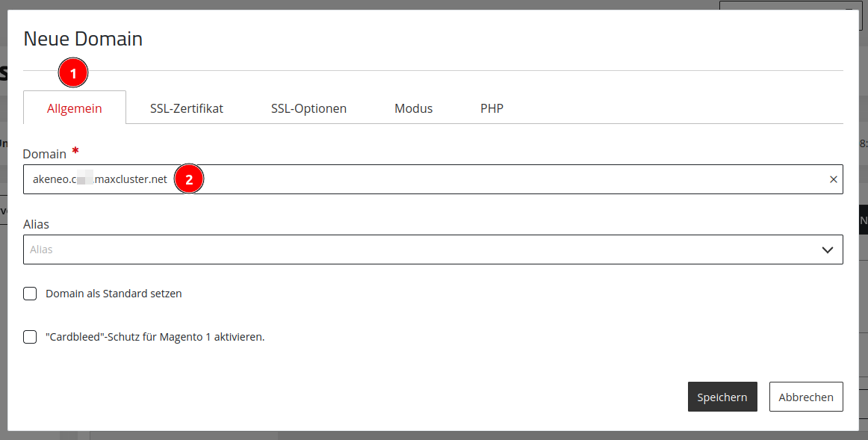
Task: Open the SSL-Zertifikat tab
Action: pyautogui.click(x=187, y=108)
